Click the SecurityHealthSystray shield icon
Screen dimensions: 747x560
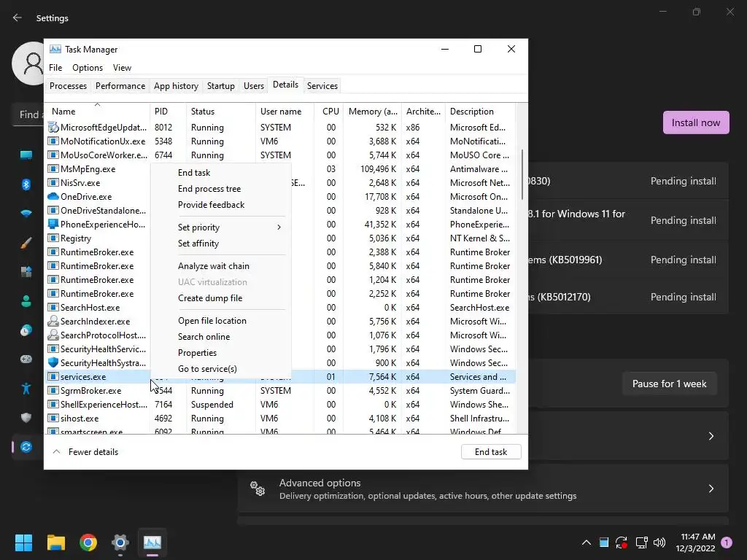tap(53, 363)
